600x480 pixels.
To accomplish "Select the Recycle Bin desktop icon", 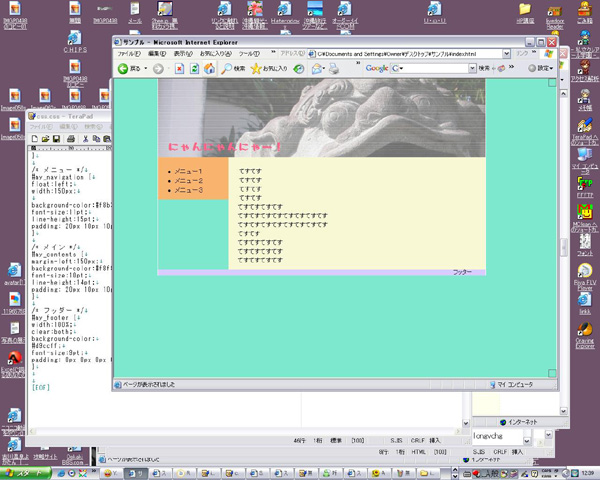I will pyautogui.click(x=585, y=12).
